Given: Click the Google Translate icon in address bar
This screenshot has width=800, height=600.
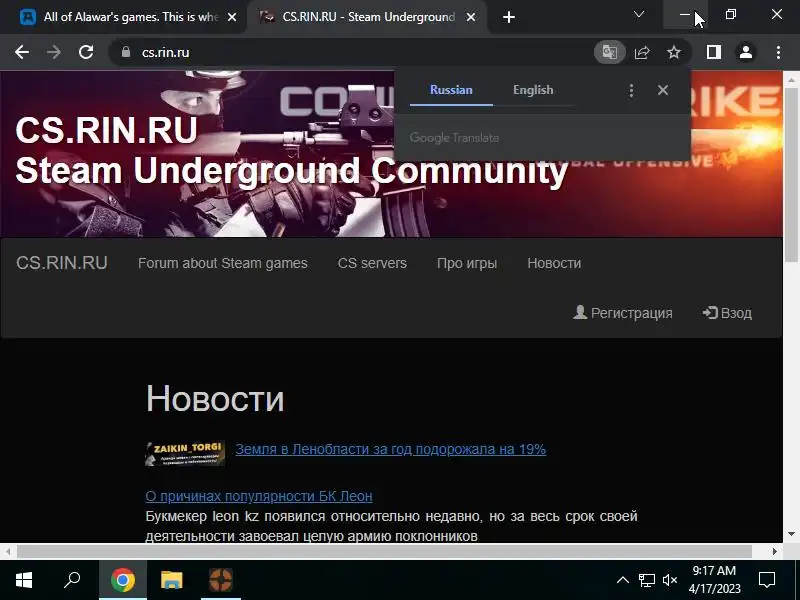Looking at the screenshot, I should click(x=610, y=52).
